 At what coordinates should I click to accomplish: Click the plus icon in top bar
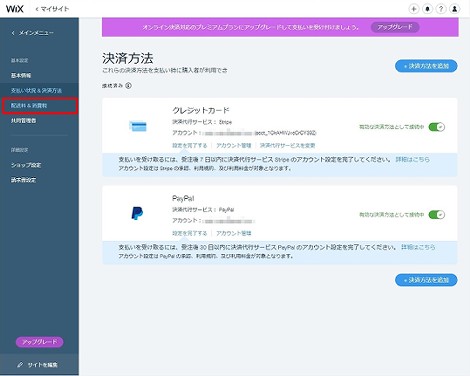coord(414,9)
